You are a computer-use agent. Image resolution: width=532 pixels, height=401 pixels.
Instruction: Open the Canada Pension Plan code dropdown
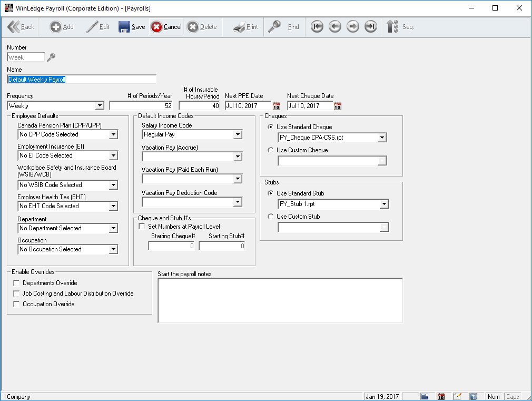pos(113,135)
